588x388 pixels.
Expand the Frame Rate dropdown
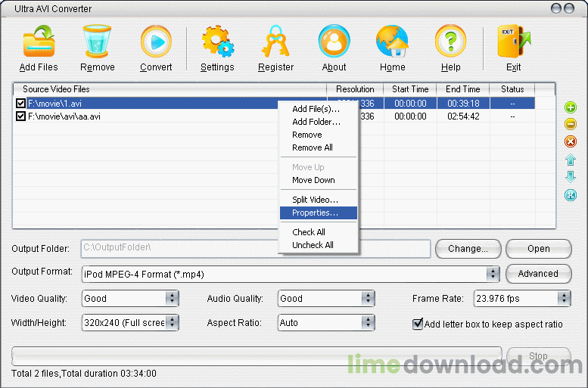(x=564, y=299)
